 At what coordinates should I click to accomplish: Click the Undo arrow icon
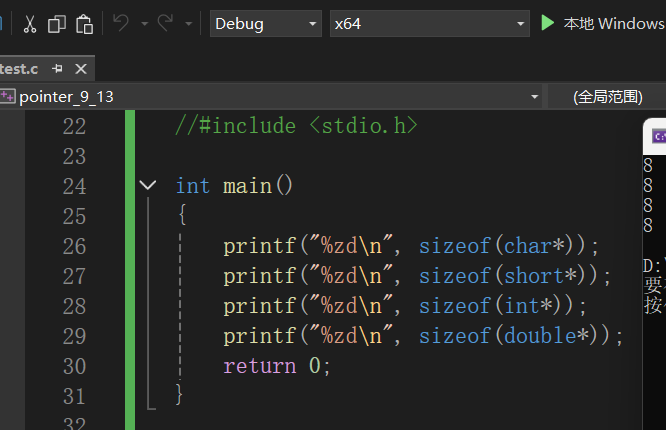click(x=121, y=23)
